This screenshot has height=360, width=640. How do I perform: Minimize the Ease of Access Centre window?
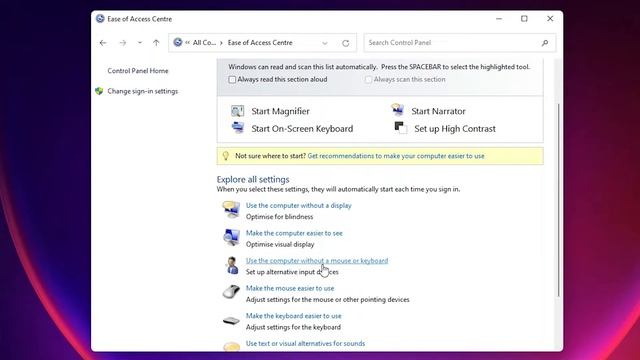499,19
